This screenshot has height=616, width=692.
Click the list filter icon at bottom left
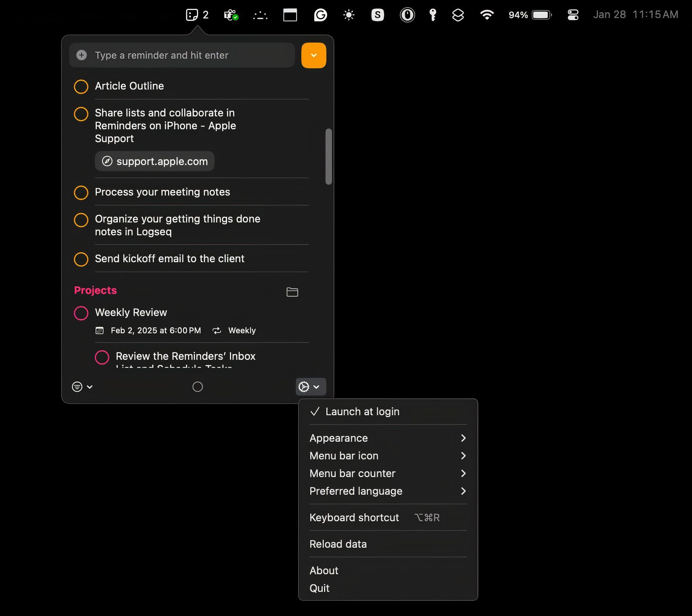(x=77, y=387)
